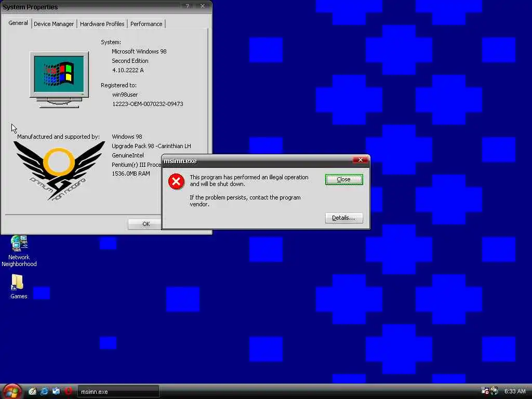Launch Opera browser from quick launch
The width and height of the screenshot is (532, 399).
coord(68,391)
